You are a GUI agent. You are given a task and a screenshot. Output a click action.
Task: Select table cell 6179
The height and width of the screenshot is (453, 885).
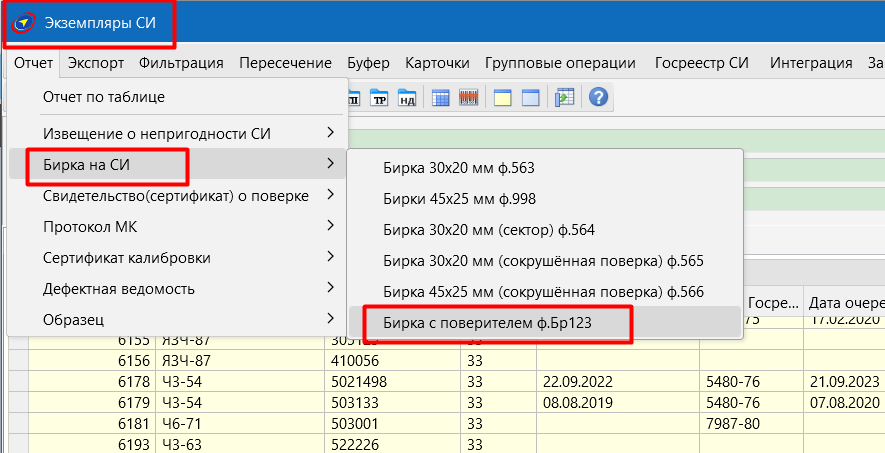pos(92,403)
